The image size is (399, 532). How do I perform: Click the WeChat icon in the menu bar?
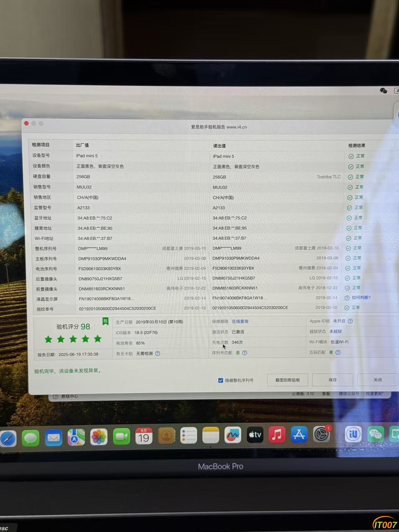click(x=383, y=91)
